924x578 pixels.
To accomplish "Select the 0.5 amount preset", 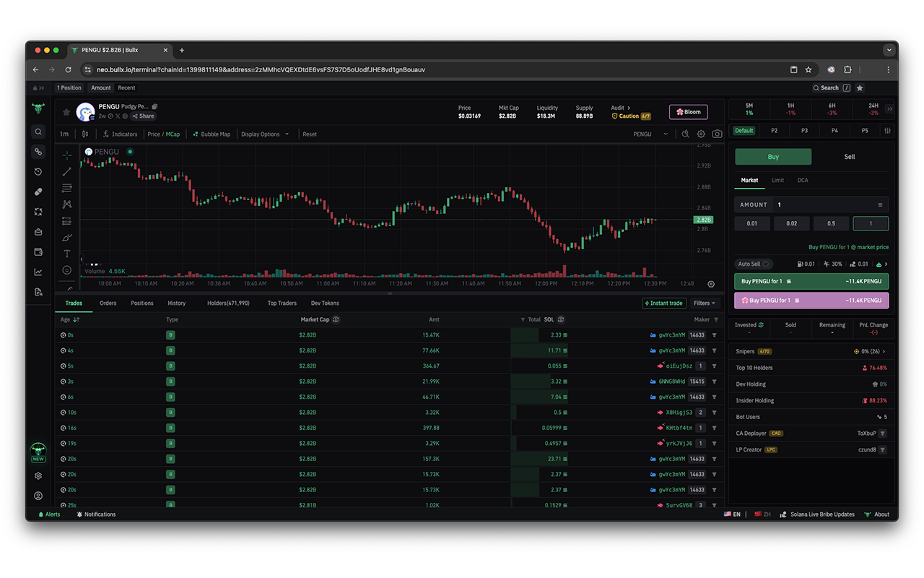I will [x=831, y=224].
